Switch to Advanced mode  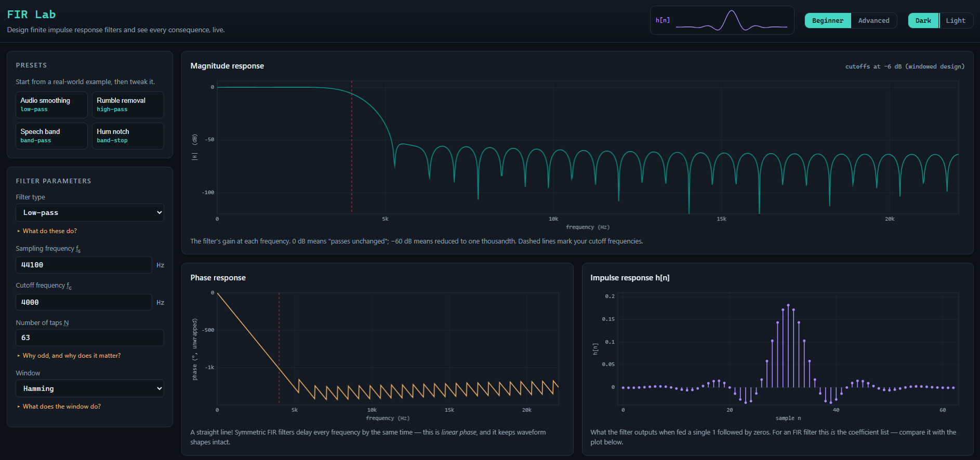pyautogui.click(x=873, y=21)
